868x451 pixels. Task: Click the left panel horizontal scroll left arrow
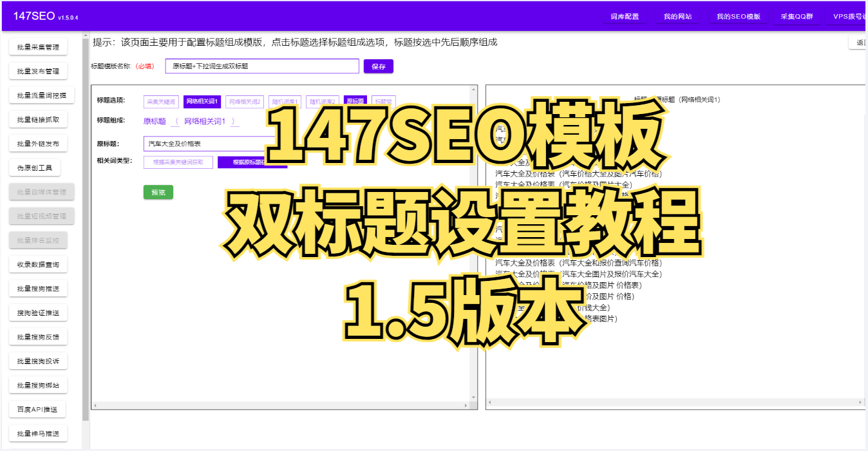95,405
